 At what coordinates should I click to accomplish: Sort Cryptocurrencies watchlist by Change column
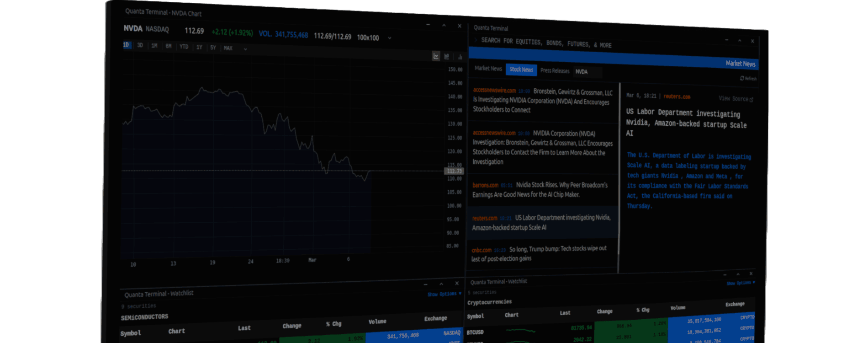tap(604, 311)
